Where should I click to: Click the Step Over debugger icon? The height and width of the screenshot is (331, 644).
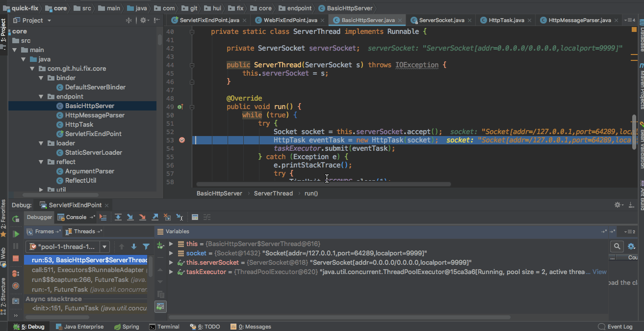coord(118,217)
